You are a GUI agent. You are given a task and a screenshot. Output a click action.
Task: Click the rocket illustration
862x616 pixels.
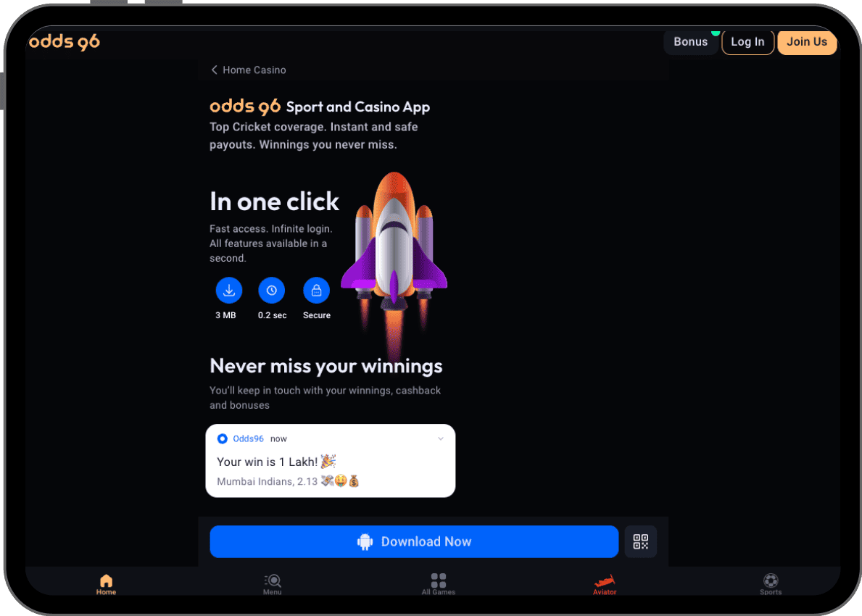(x=394, y=246)
